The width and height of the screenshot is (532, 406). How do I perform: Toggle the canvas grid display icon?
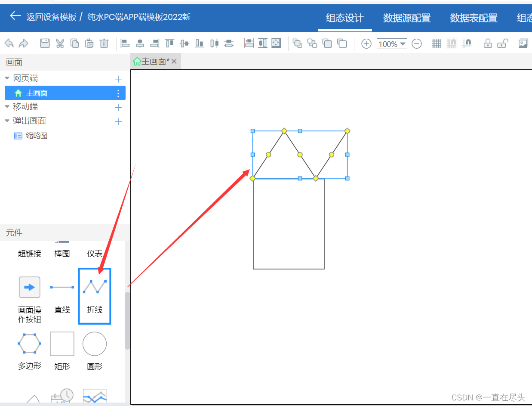(x=437, y=43)
